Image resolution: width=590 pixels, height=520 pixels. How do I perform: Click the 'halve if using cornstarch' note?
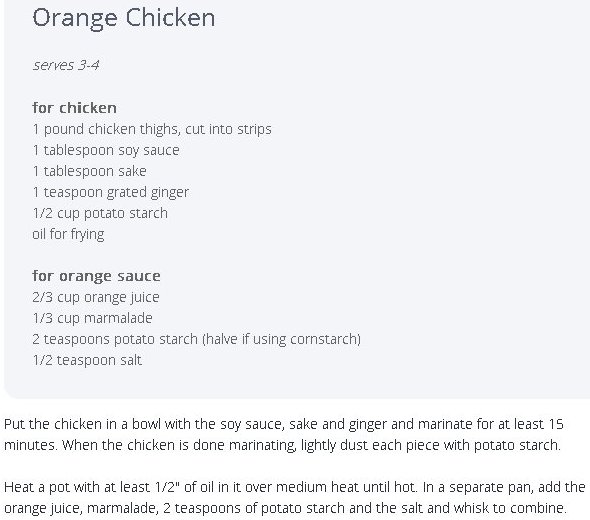[281, 339]
